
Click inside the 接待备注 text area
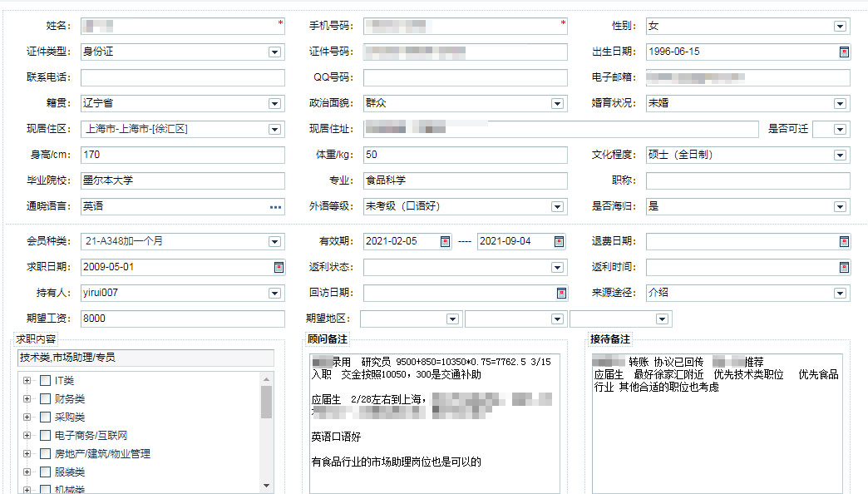click(x=718, y=423)
